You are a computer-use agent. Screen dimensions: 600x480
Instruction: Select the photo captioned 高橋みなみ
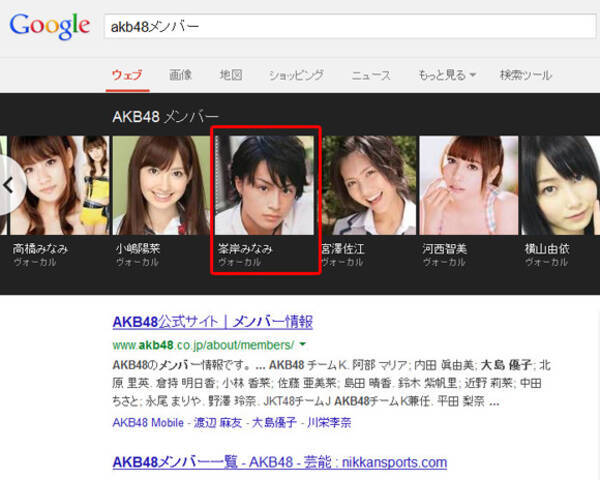(x=55, y=185)
